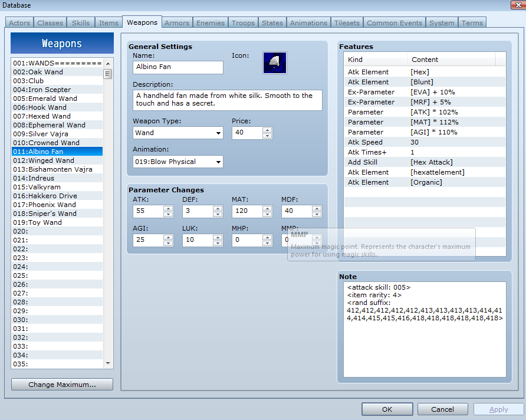Image resolution: width=526 pixels, height=420 pixels.
Task: Decrease the MHP parameter
Action: (267, 243)
